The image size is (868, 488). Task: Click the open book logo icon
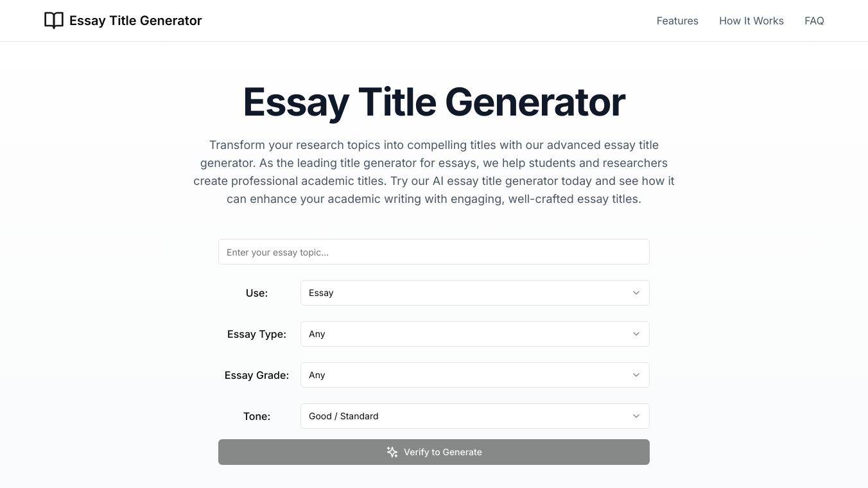coord(54,21)
